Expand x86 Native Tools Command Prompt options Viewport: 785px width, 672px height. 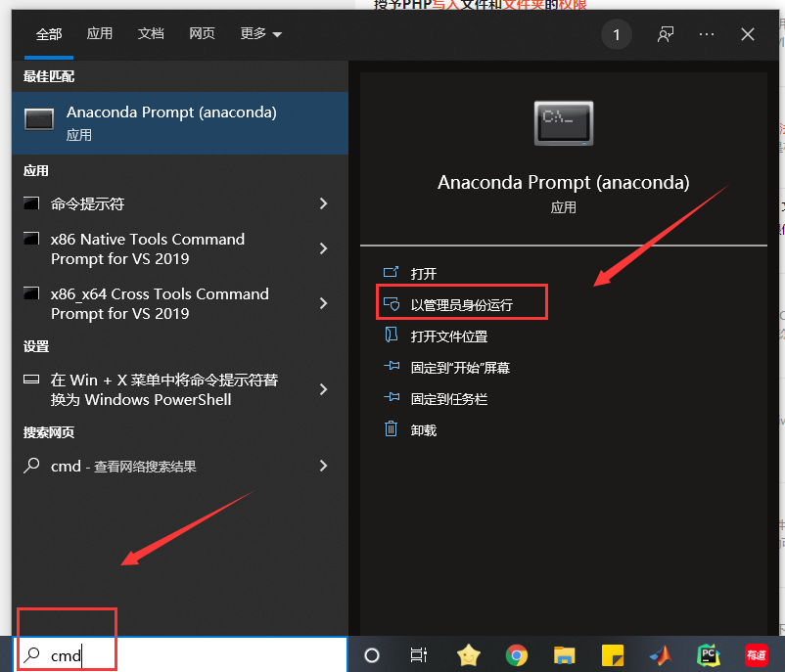coord(323,248)
